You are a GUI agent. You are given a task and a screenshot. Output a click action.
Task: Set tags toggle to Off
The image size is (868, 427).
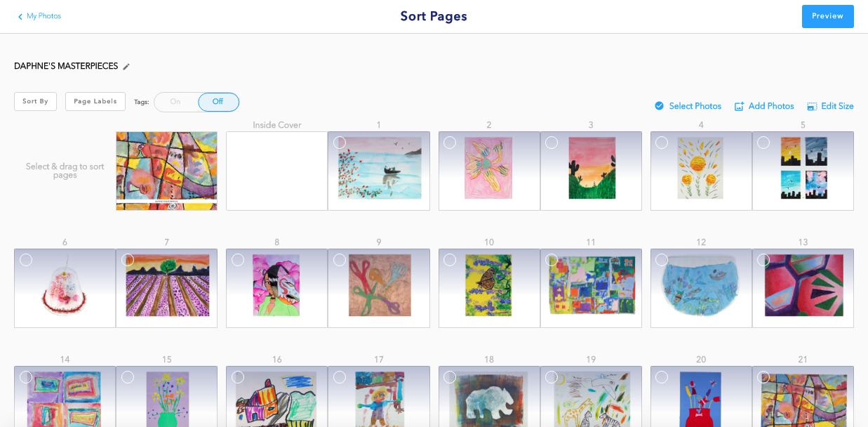click(218, 102)
